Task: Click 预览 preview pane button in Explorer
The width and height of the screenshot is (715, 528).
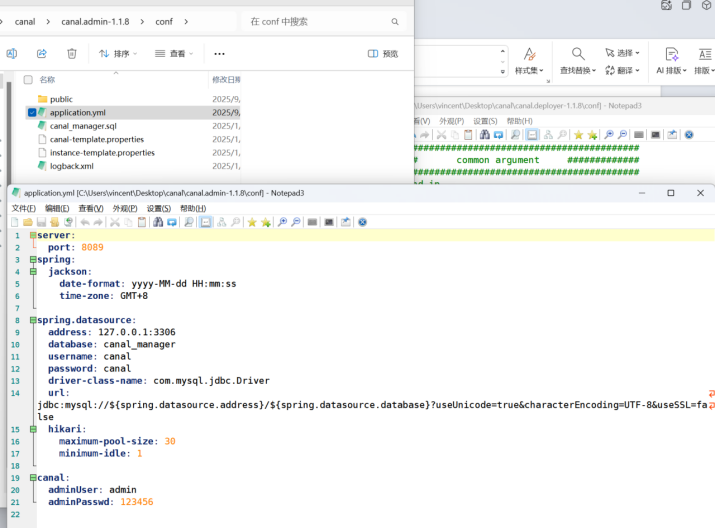Action: pos(383,54)
